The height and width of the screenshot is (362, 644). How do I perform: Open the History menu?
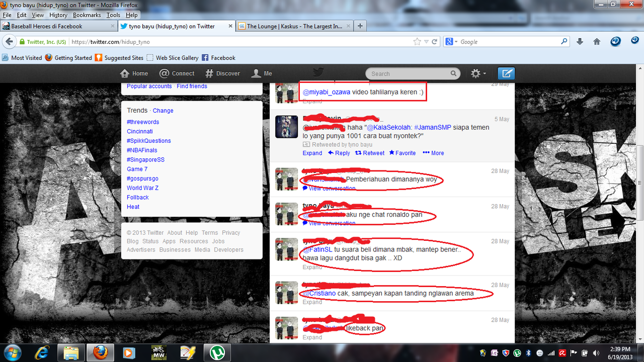click(x=58, y=15)
